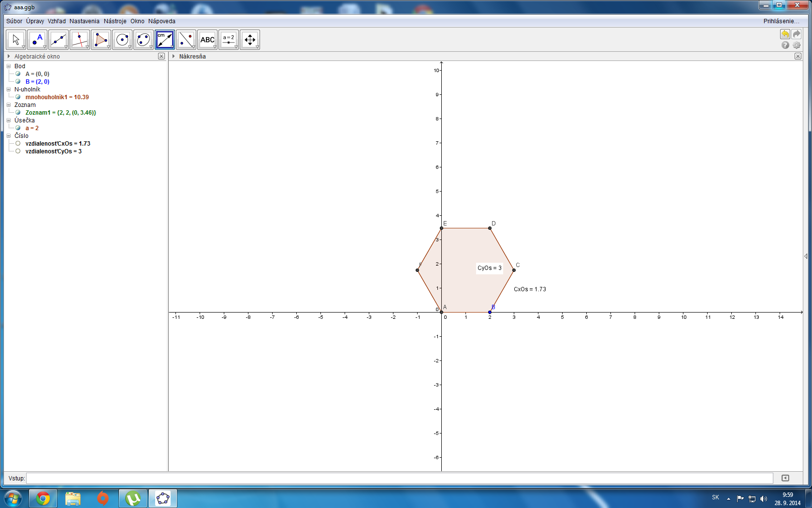The width and height of the screenshot is (812, 508).
Task: Collapse the Bod tree group
Action: (x=9, y=66)
